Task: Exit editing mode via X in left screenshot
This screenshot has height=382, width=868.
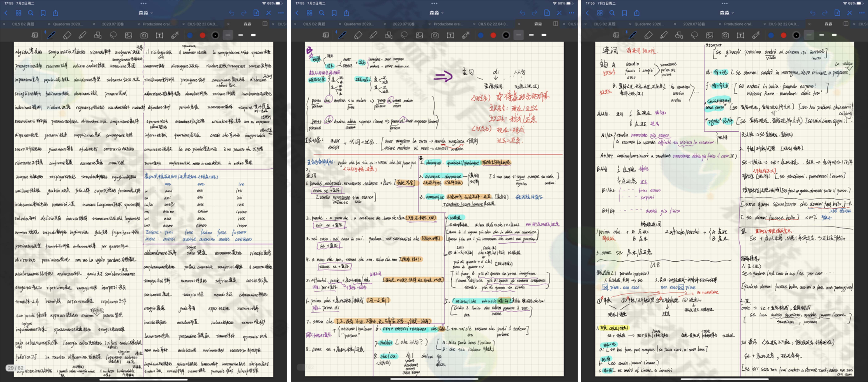Action: click(x=269, y=13)
